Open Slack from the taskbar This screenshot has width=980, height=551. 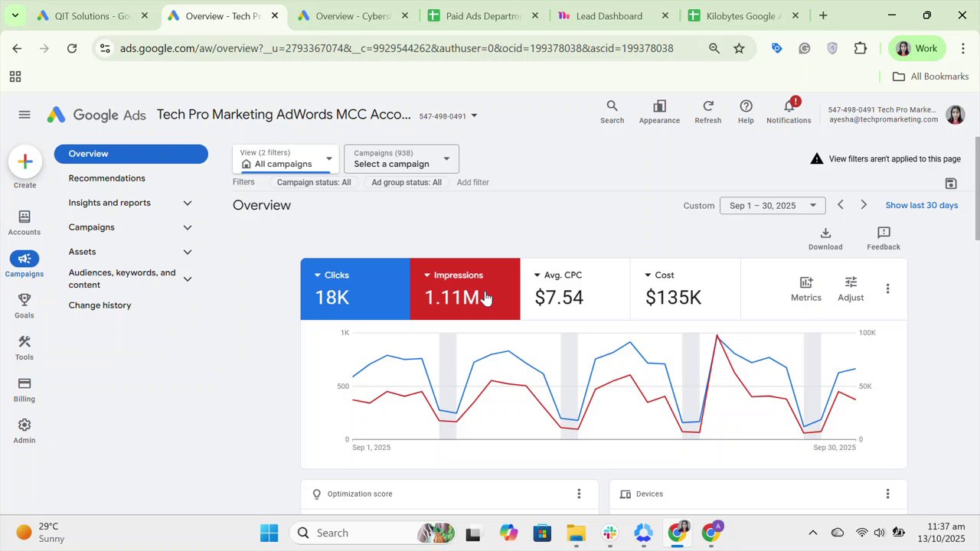(610, 533)
